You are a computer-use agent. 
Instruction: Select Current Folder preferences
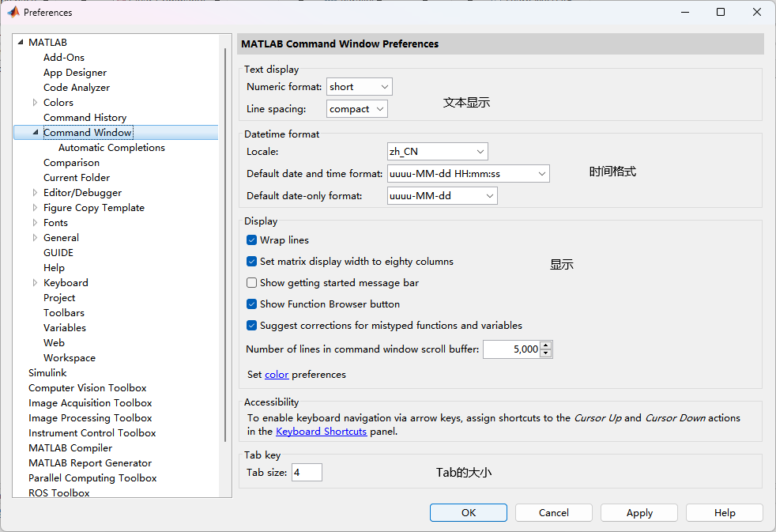point(77,178)
